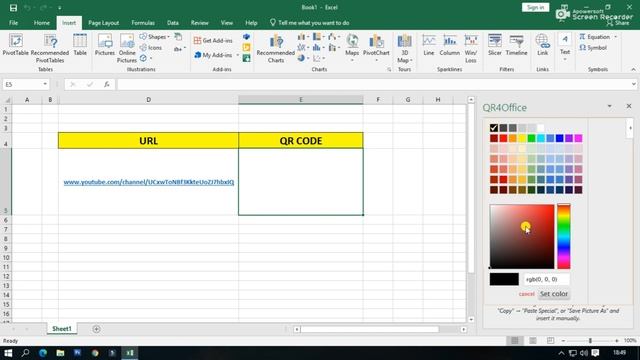The width and height of the screenshot is (640, 360).
Task: Insert a PivotChart
Action: click(376, 47)
